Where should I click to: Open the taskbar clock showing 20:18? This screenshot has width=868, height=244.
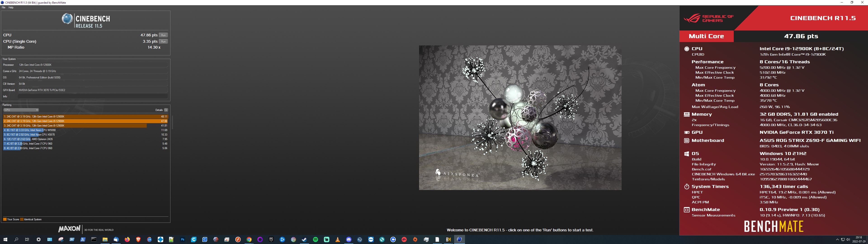[859, 240]
